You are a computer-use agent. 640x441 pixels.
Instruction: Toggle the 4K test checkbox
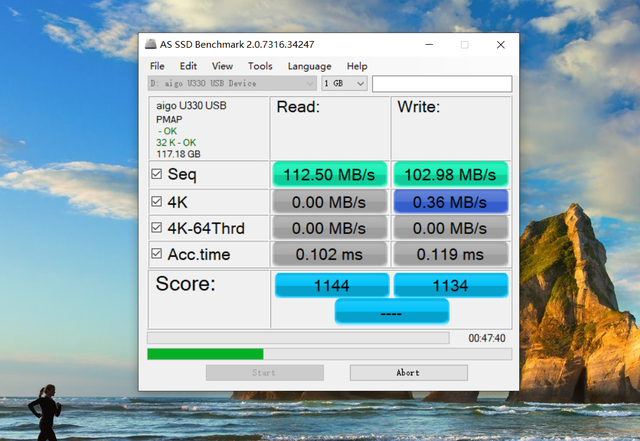click(156, 201)
